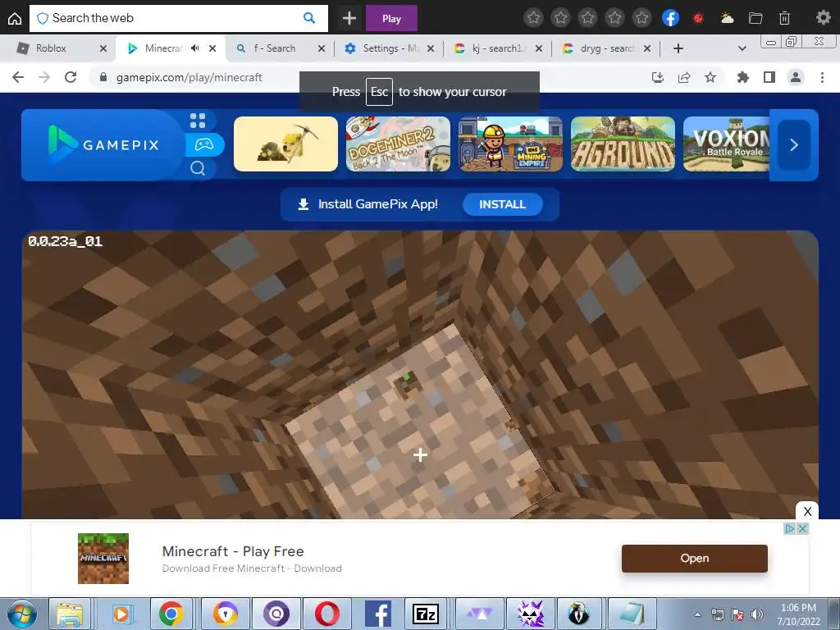Open the Facebook shortcut in the top bar
The image size is (840, 630).
tap(670, 18)
